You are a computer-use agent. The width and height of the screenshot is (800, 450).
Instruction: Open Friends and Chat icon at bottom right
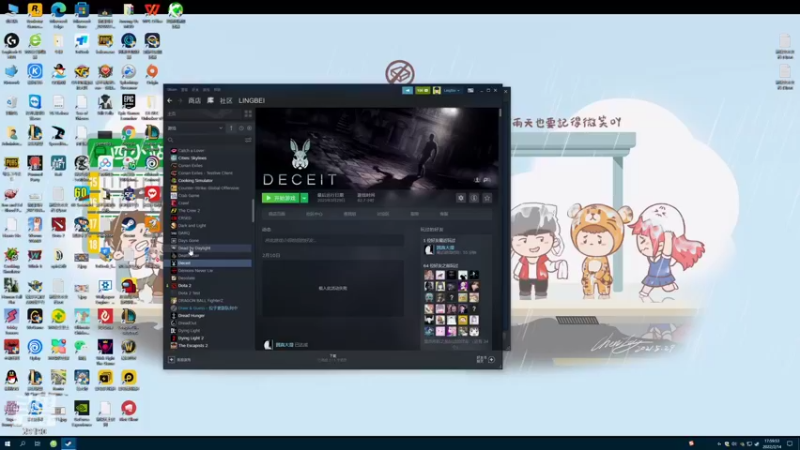(x=491, y=360)
